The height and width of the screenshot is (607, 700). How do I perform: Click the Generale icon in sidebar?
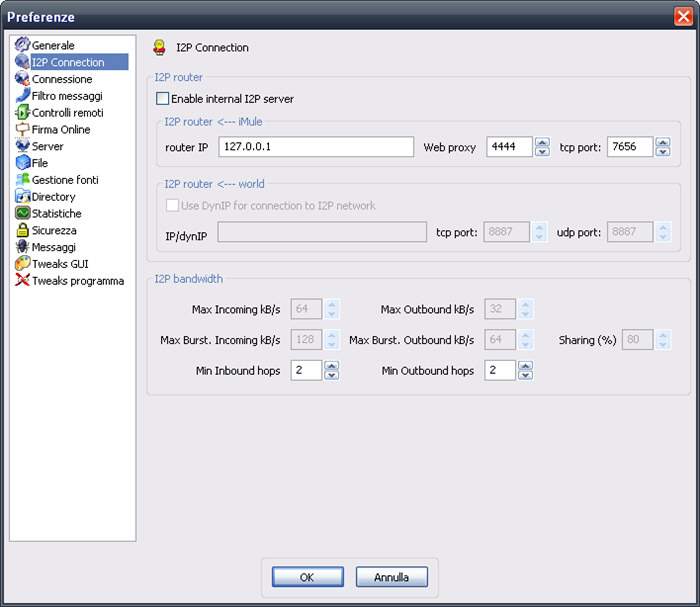tap(22, 45)
